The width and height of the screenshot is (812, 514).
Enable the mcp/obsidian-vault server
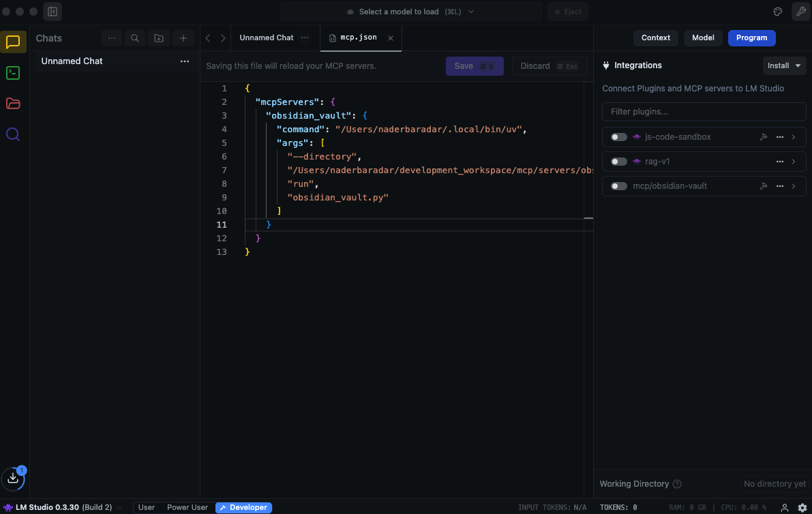click(x=618, y=186)
